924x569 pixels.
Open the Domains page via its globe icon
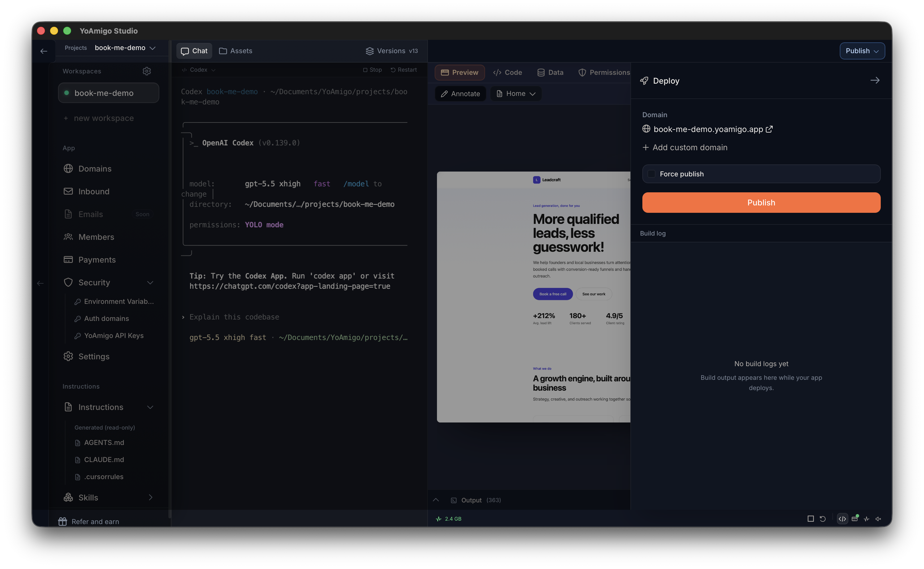(x=68, y=169)
